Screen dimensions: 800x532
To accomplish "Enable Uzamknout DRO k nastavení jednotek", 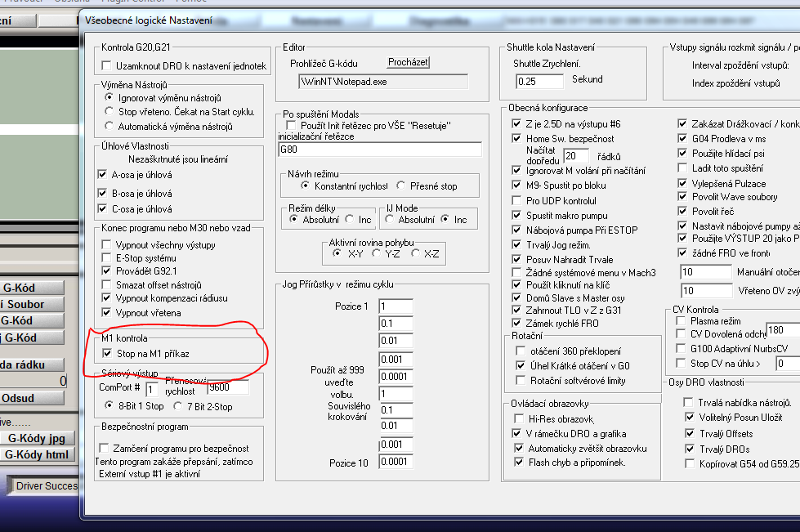I will [106, 65].
